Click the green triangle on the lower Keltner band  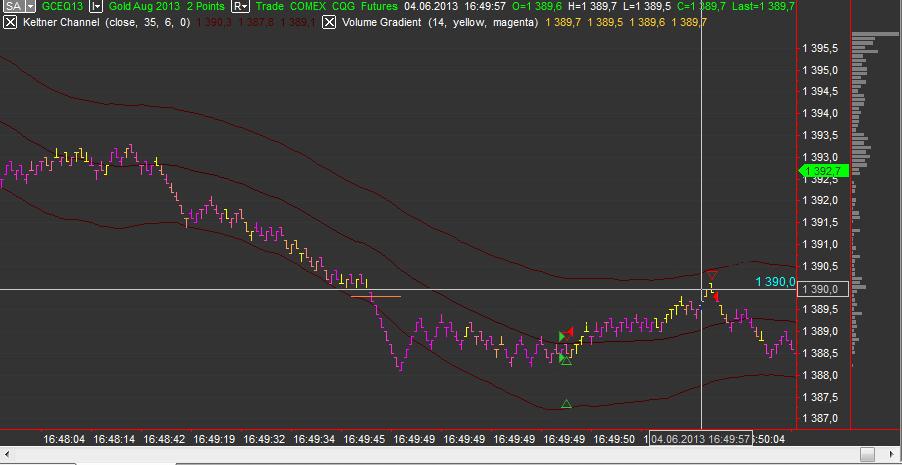[566, 404]
